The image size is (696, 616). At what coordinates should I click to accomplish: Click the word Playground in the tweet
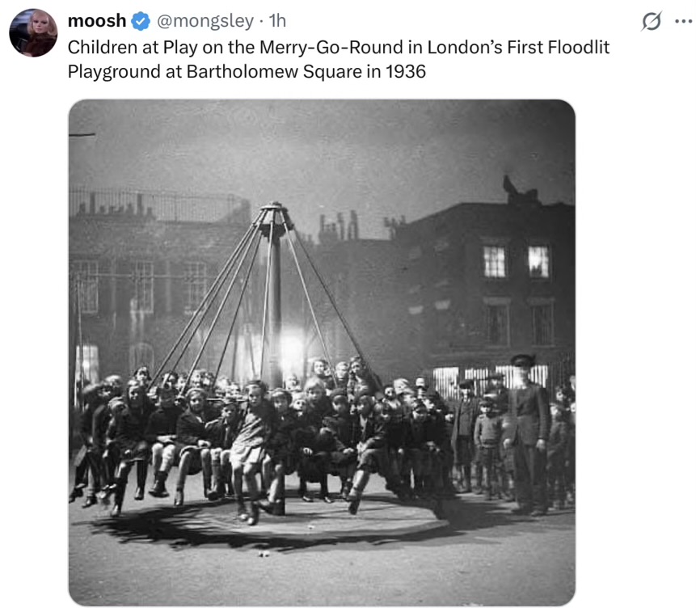114,71
